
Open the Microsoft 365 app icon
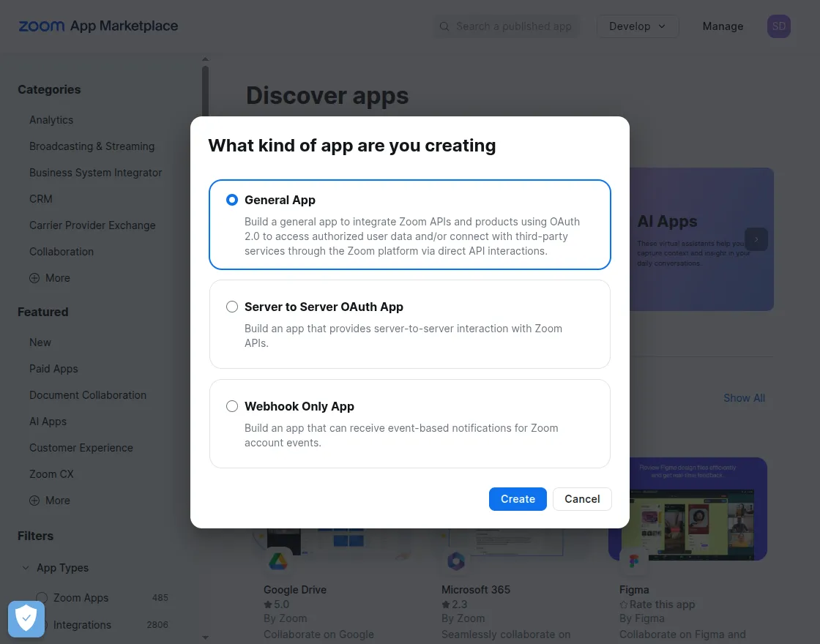click(456, 562)
